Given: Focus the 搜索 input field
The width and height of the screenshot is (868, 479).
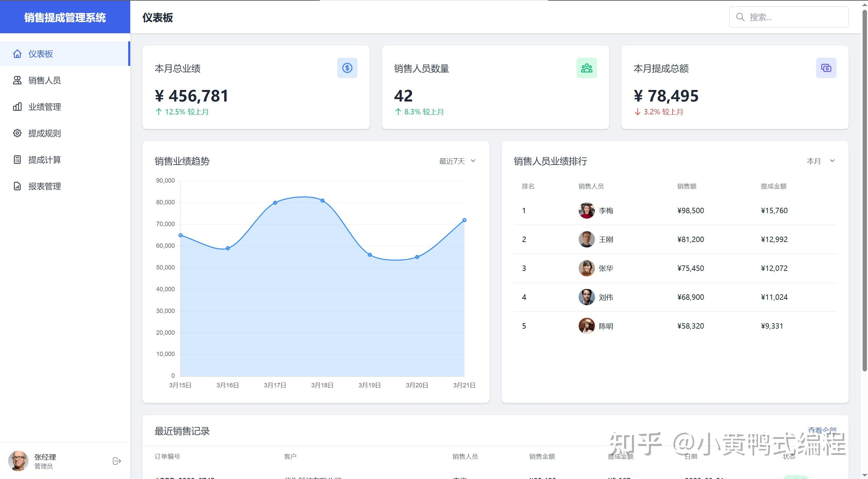Looking at the screenshot, I should pos(794,17).
